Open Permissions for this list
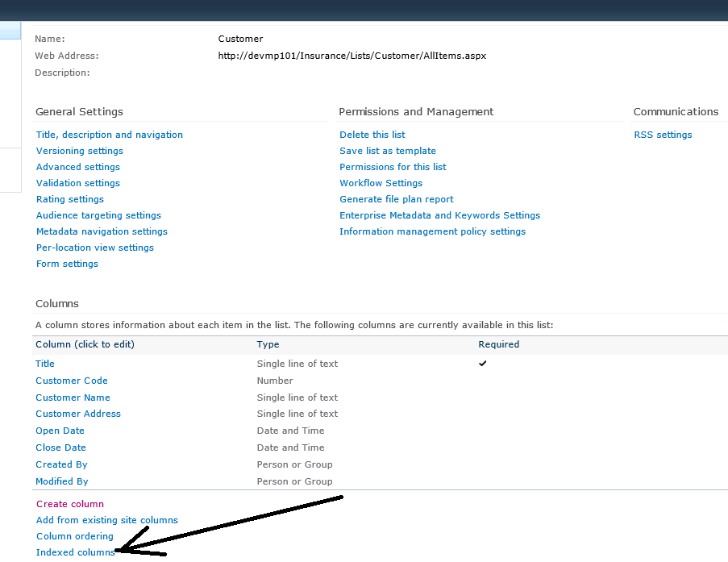 392,167
